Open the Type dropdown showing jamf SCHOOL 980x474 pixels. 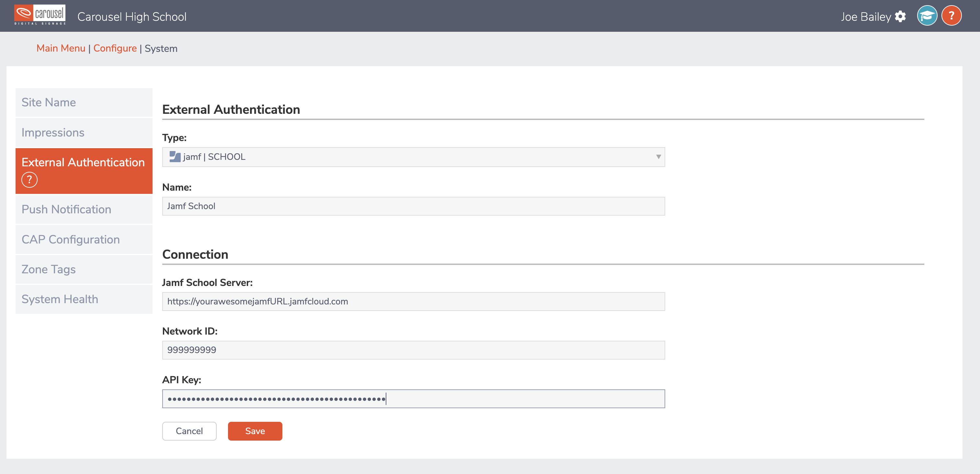pos(413,157)
